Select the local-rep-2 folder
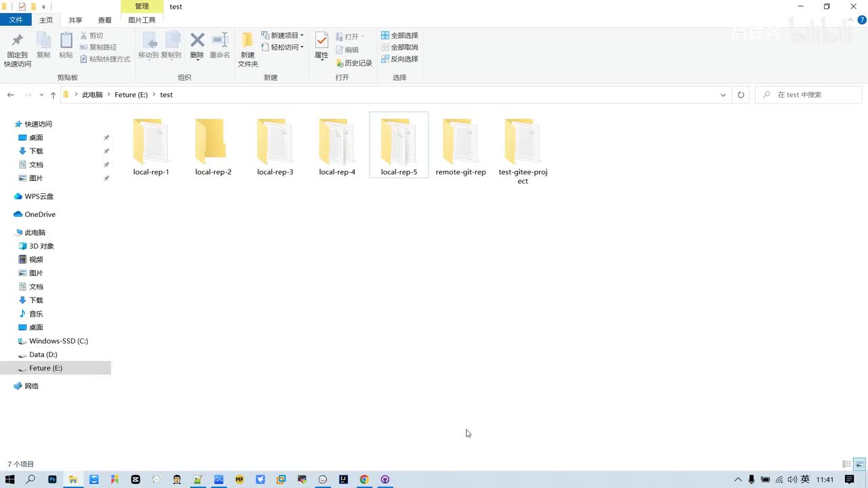This screenshot has width=868, height=488. tap(213, 146)
